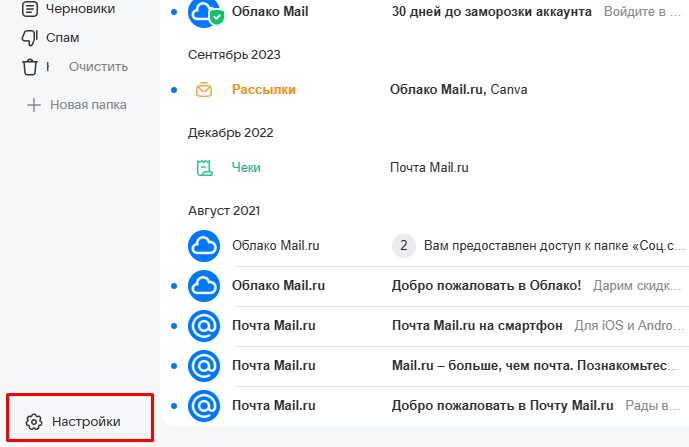Click the Август 2021 date header
This screenshot has height=447, width=689.
point(224,211)
